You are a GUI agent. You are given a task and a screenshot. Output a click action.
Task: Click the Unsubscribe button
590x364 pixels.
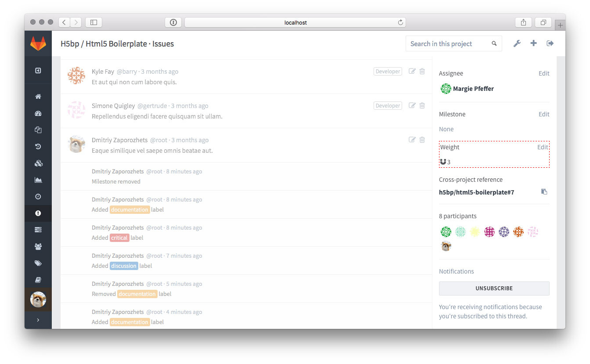point(494,288)
